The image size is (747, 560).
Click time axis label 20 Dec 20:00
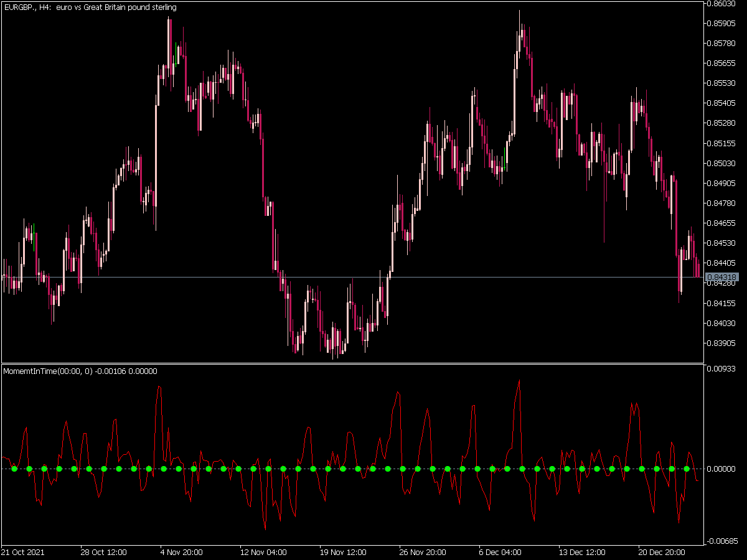662,553
